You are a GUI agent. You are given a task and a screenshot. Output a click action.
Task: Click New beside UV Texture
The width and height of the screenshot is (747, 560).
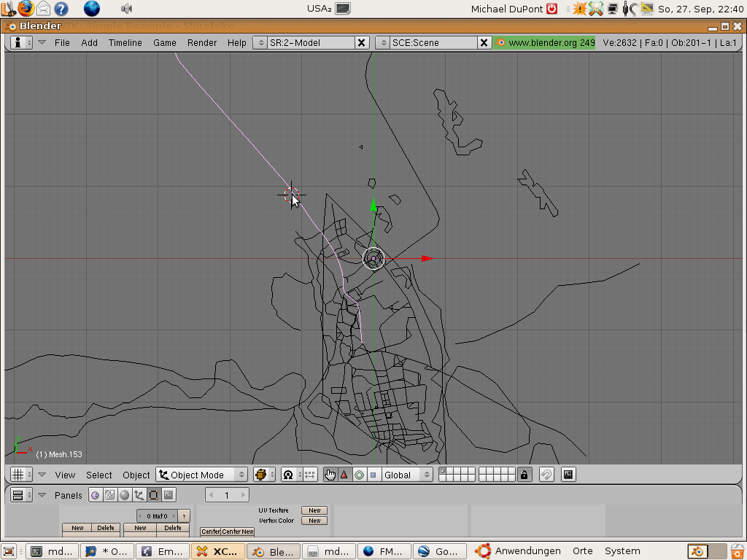[x=314, y=510]
